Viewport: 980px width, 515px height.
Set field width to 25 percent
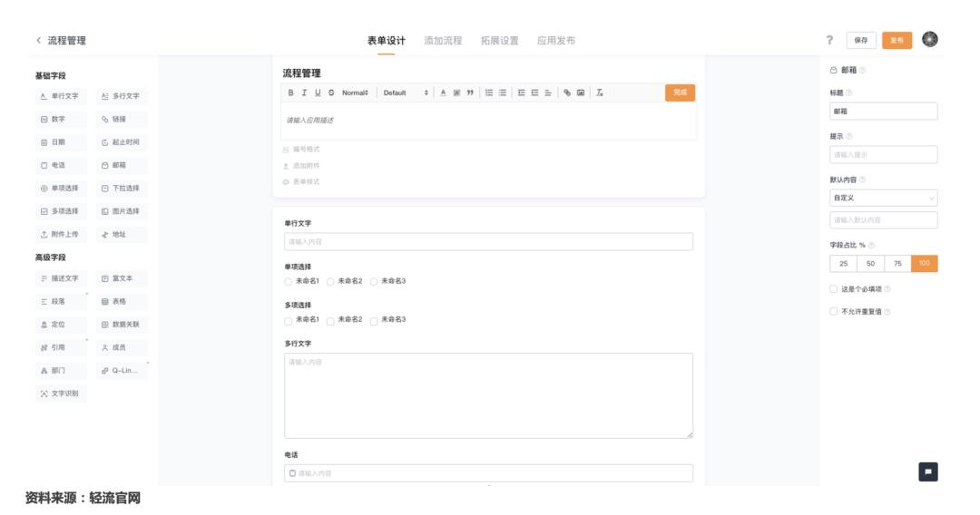[x=843, y=264]
